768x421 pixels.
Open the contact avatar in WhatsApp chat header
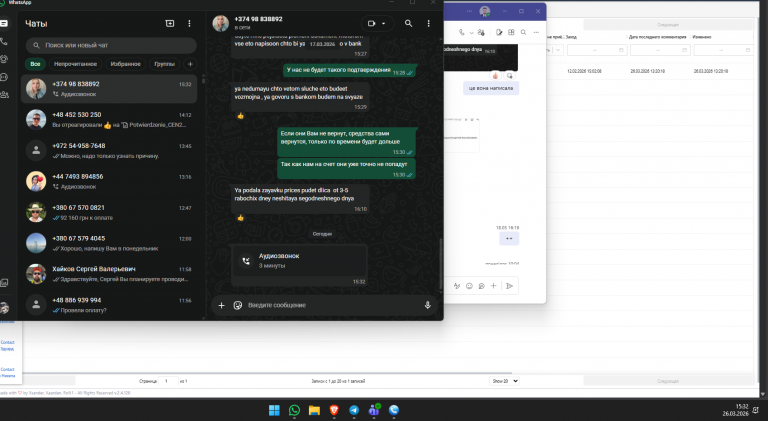coord(220,23)
